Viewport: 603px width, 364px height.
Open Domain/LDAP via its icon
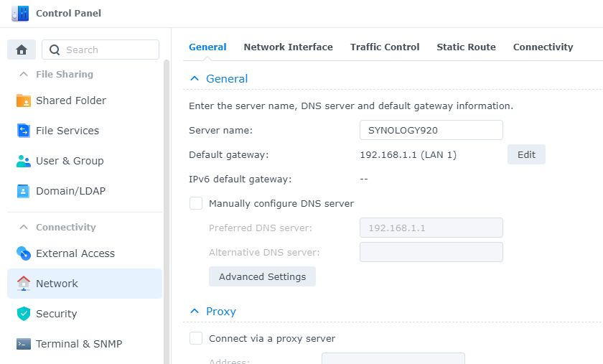coord(24,191)
